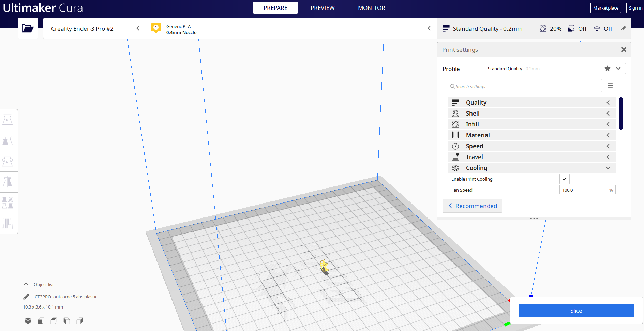Select the Rotate tool in left toolbar
Image resolution: width=644 pixels, height=331 pixels.
pos(8,161)
